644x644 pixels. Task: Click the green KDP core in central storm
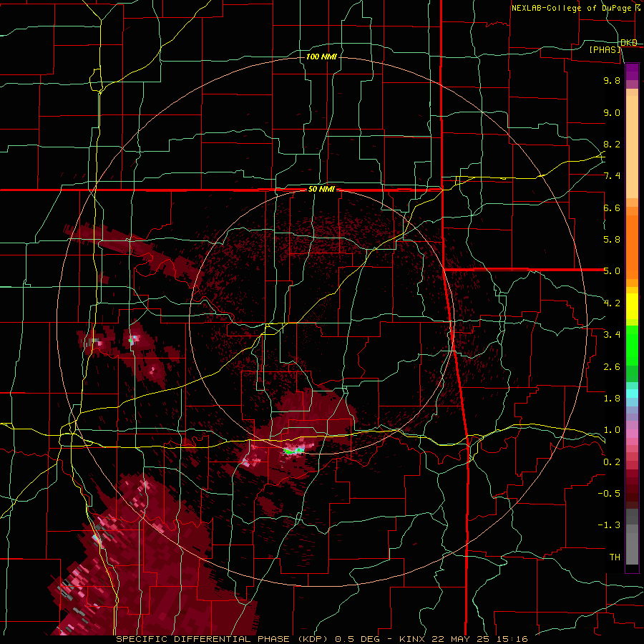click(293, 451)
